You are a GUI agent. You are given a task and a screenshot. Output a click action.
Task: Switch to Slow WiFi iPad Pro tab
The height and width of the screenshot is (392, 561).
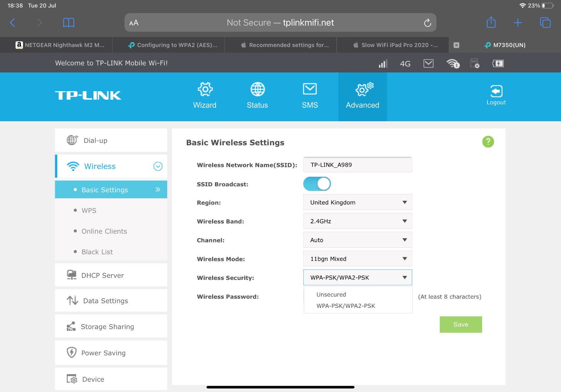click(x=393, y=45)
